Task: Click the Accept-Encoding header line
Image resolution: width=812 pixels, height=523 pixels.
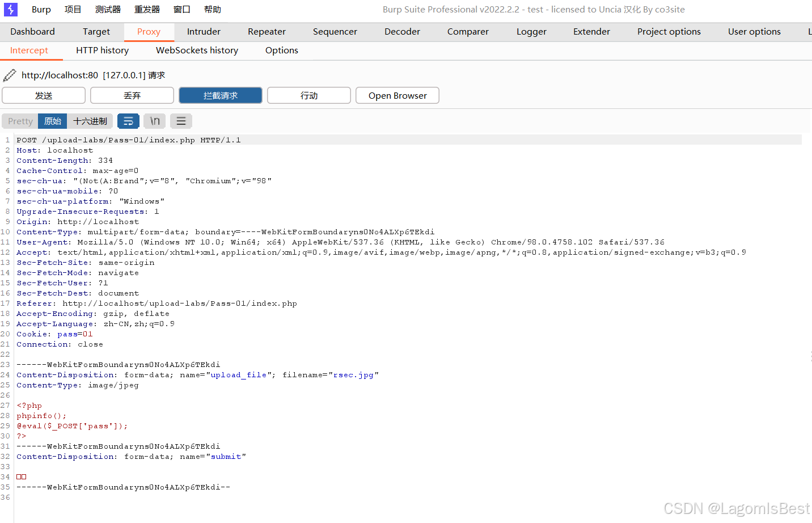Action: 93,314
